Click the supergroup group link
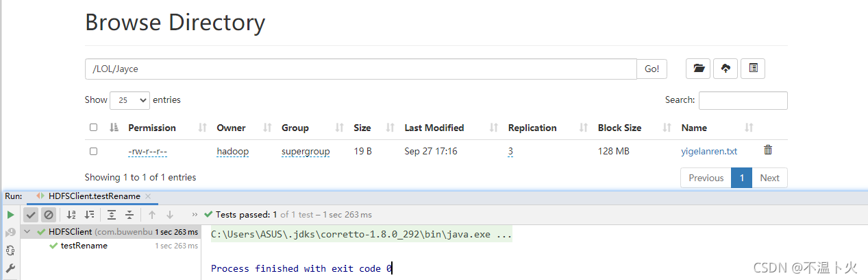 coord(306,151)
